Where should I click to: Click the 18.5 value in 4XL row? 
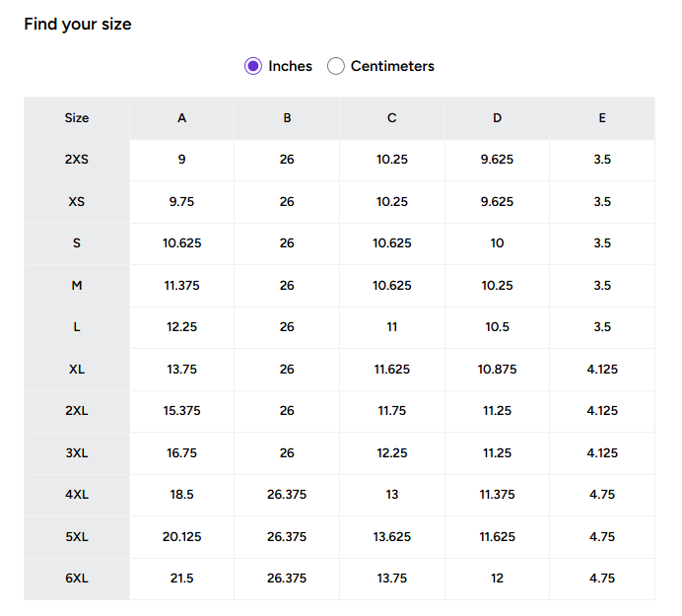click(x=182, y=495)
